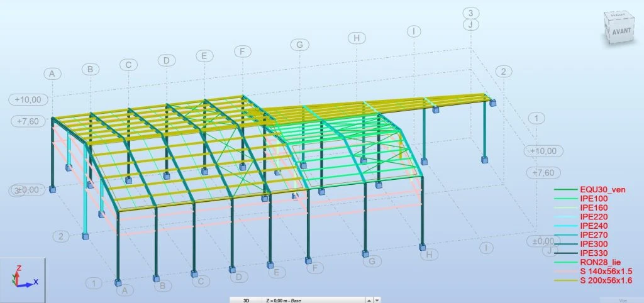Select the IPE270 legend entry
The image size is (644, 303).
594,235
